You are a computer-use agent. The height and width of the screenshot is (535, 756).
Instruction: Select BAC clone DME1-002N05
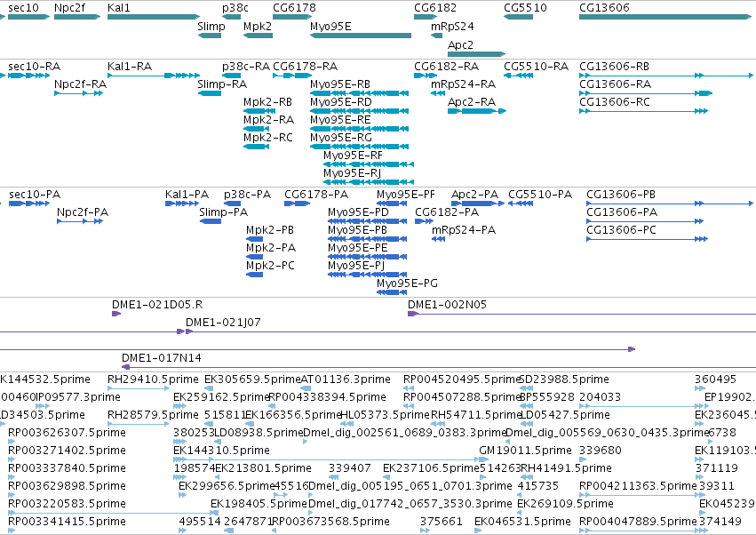[448, 305]
